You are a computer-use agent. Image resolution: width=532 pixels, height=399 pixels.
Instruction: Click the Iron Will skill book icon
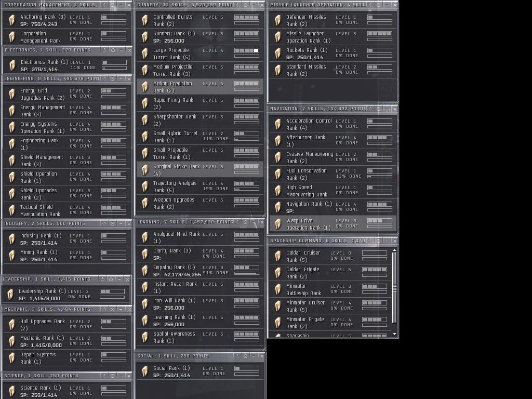tap(145, 304)
